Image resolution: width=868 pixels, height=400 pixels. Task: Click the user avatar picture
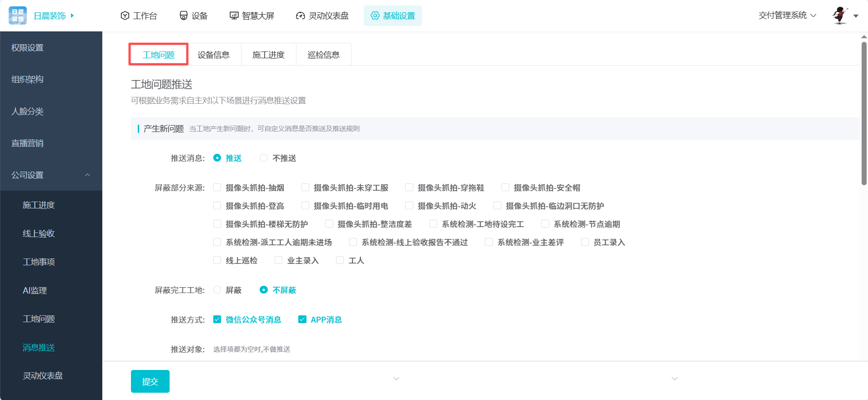coord(840,15)
